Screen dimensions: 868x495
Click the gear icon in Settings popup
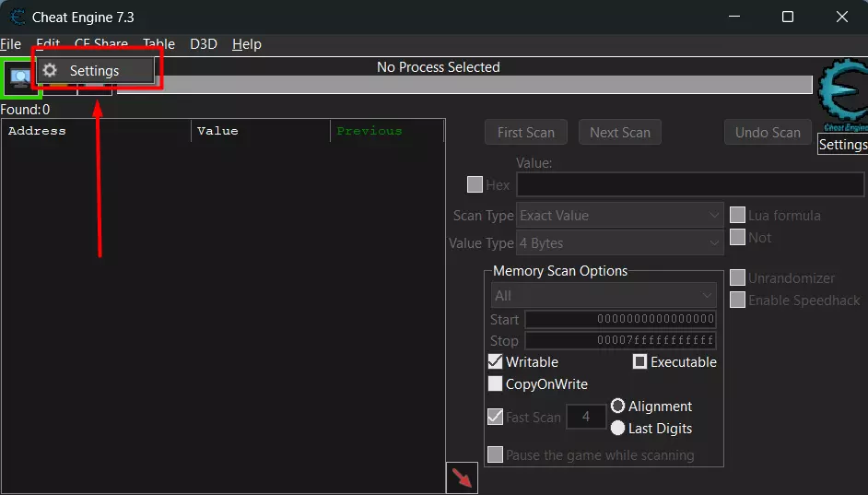(50, 70)
